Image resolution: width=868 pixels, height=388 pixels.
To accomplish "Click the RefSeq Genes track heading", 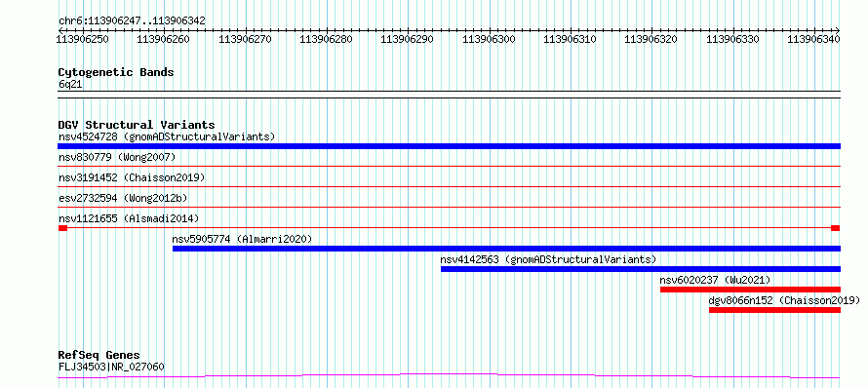I will [x=99, y=356].
